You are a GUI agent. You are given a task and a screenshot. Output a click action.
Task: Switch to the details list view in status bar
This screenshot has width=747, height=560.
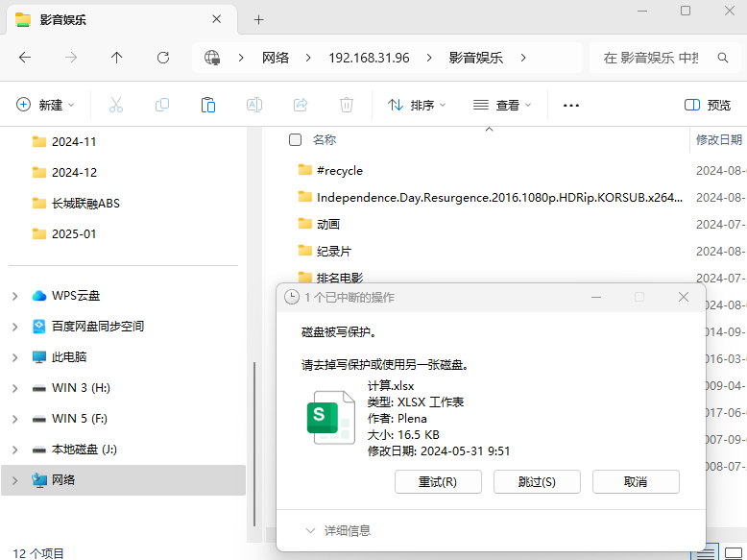[x=705, y=553]
